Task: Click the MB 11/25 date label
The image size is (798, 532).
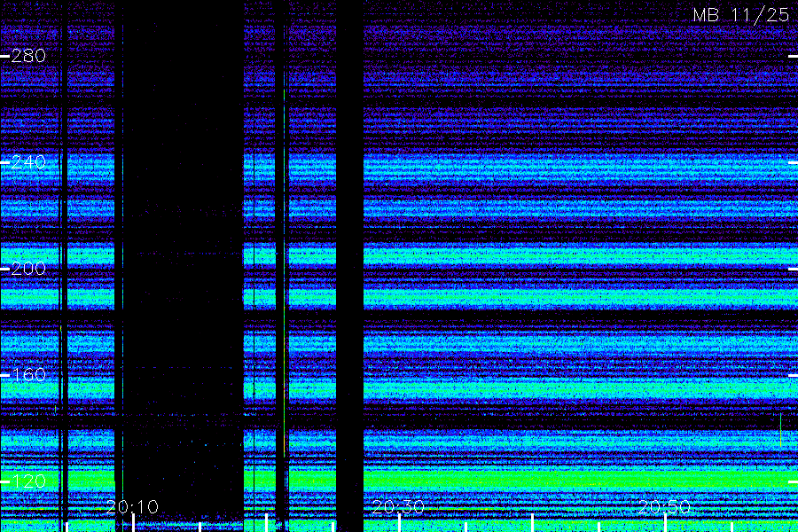Action: [x=741, y=15]
